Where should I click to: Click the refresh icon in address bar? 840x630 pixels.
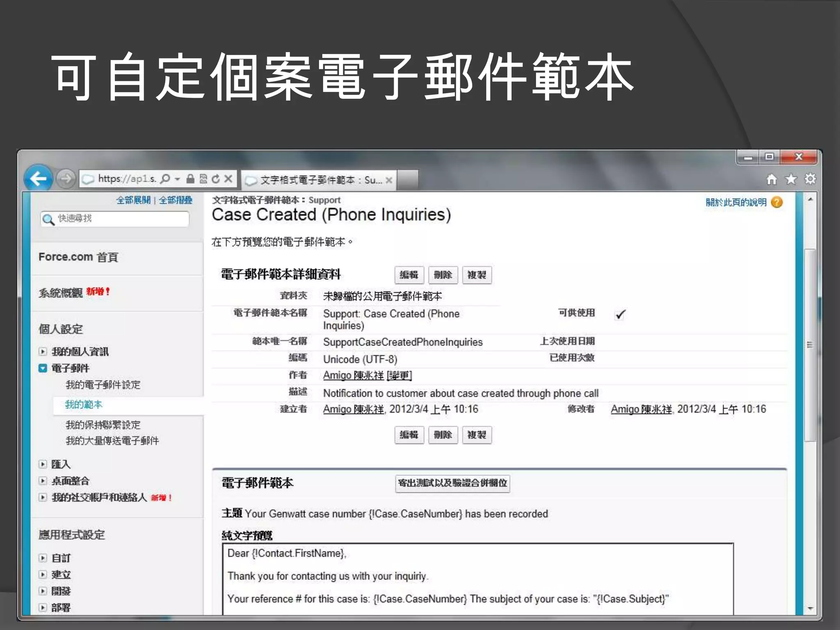click(216, 179)
